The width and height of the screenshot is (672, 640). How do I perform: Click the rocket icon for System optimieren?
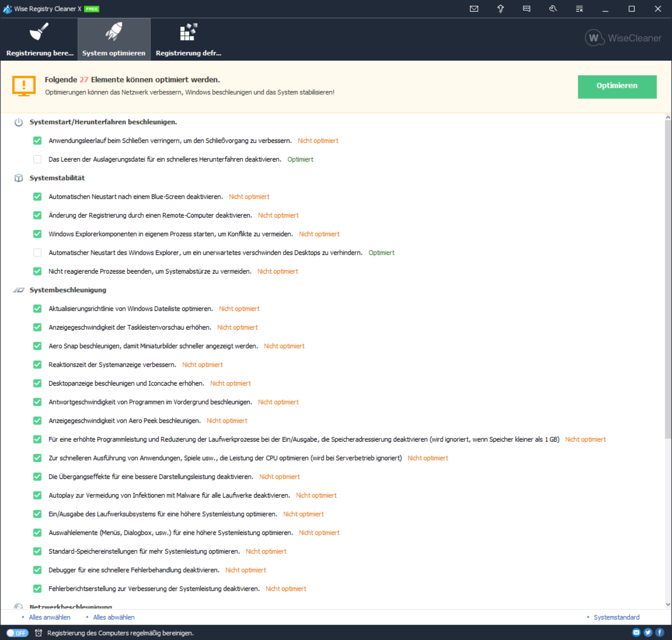click(x=113, y=32)
